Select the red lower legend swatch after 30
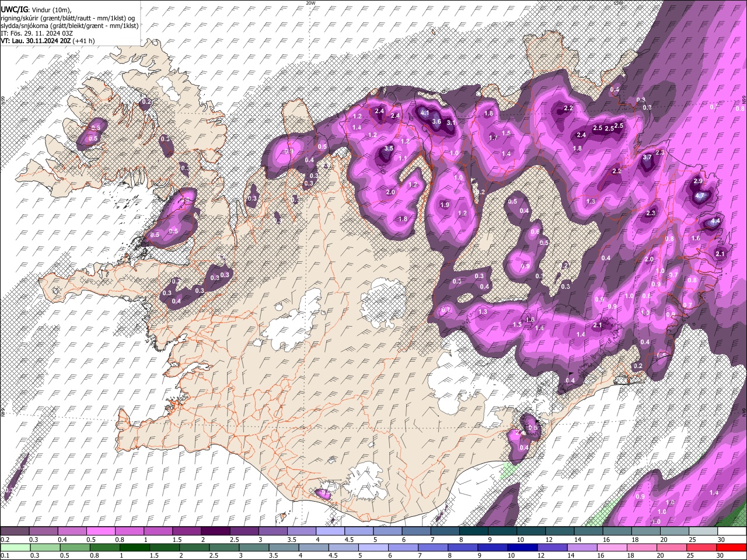The image size is (747, 560). click(731, 547)
